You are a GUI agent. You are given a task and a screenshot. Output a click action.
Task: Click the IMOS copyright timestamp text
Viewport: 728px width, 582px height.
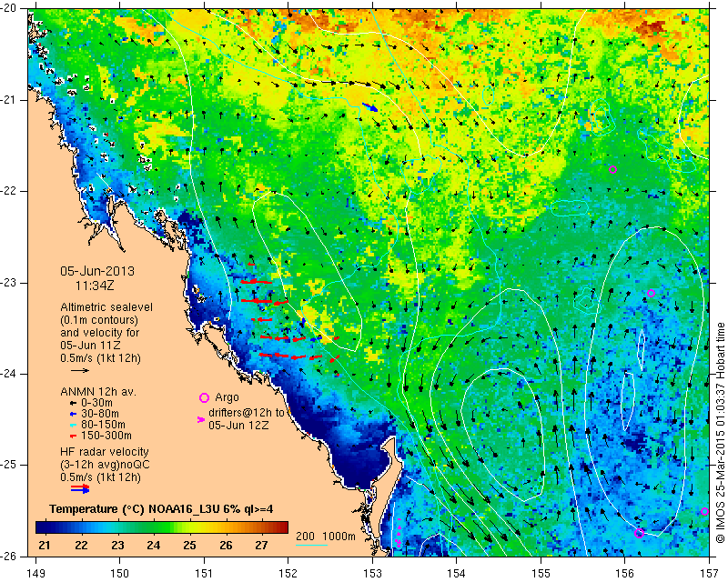point(720,434)
